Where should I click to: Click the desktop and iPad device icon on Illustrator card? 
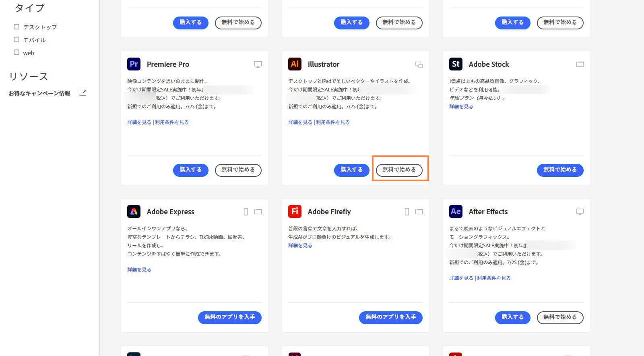point(419,64)
